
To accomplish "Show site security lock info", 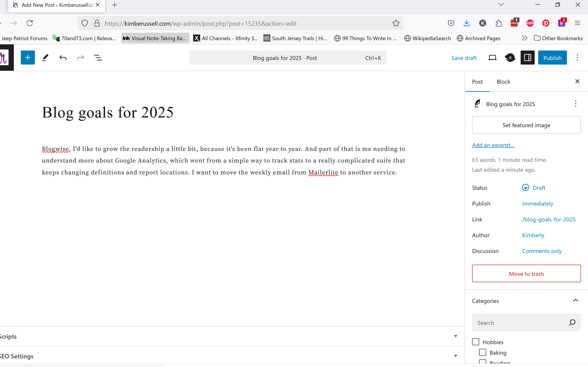I will click(97, 23).
